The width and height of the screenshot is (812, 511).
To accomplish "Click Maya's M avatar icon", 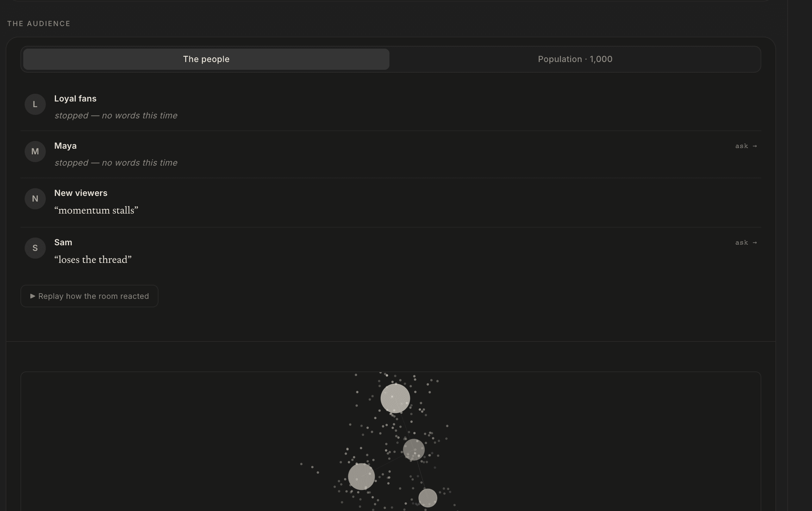I will (35, 152).
